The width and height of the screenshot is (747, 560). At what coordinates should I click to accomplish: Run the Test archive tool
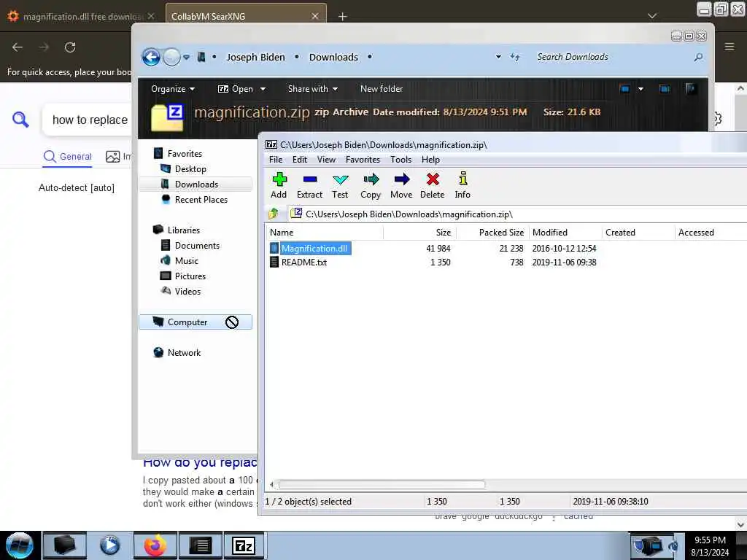(x=340, y=185)
